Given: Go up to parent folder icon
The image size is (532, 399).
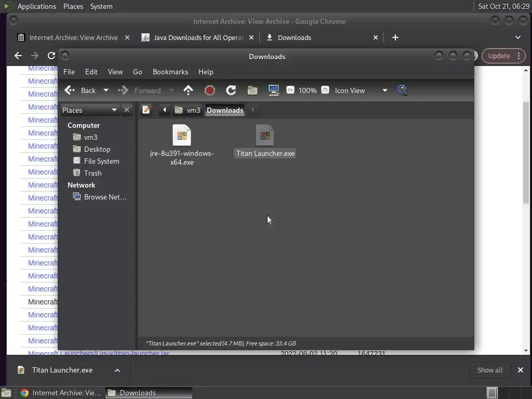Looking at the screenshot, I should [188, 90].
